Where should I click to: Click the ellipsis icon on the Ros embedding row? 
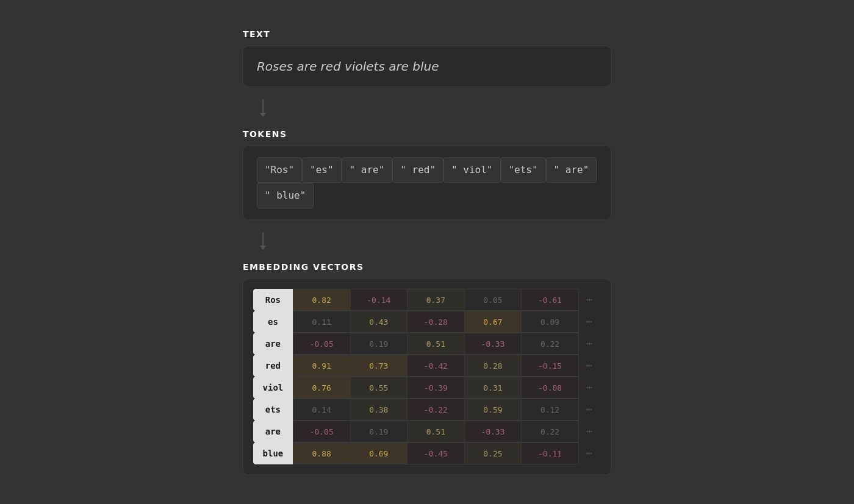tap(589, 300)
